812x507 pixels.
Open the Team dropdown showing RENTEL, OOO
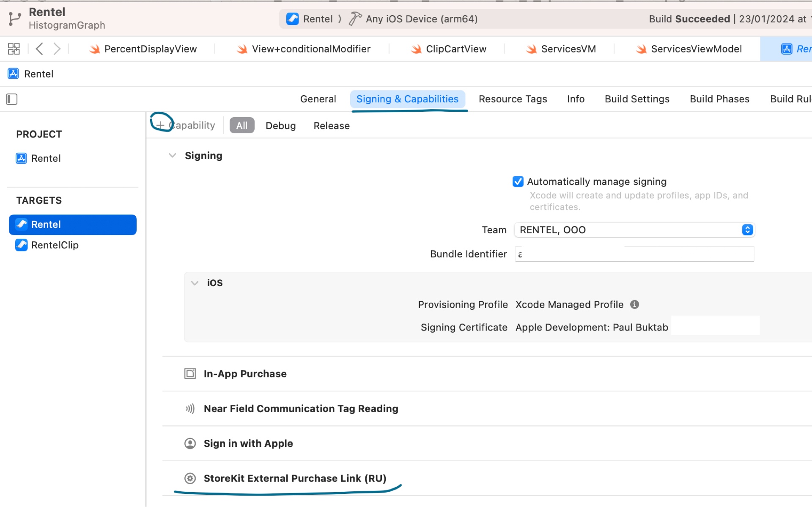click(x=747, y=230)
